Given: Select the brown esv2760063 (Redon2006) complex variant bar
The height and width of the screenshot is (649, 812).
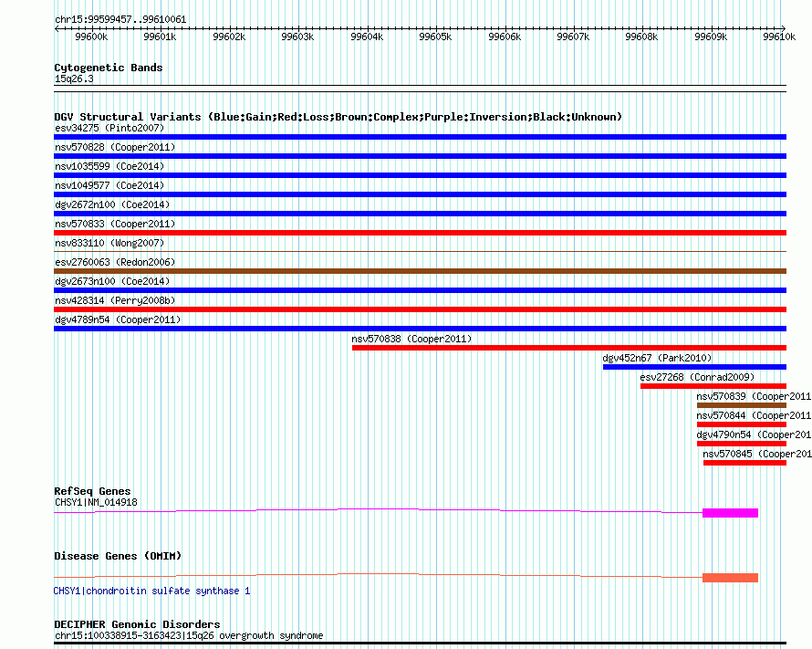Looking at the screenshot, I should (420, 271).
